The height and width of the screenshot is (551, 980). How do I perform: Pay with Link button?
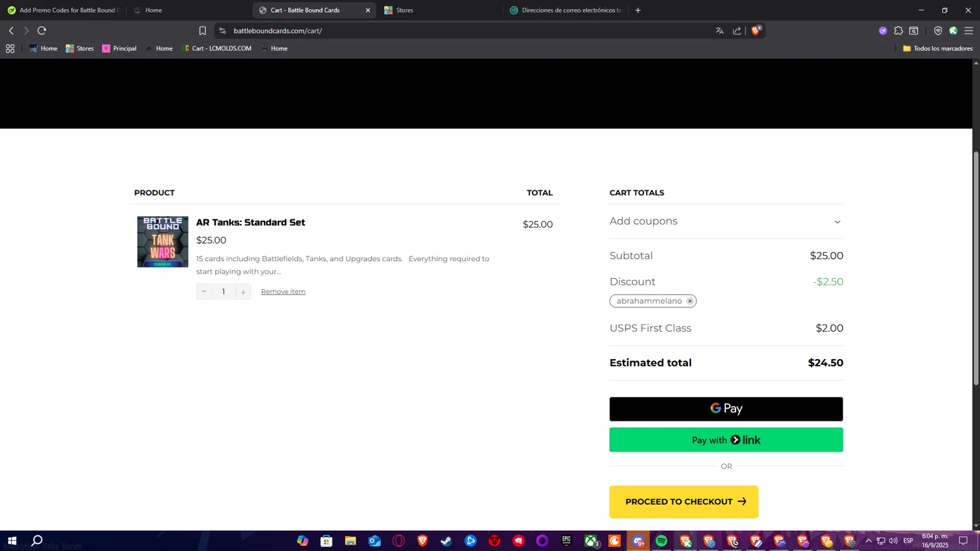tap(726, 440)
